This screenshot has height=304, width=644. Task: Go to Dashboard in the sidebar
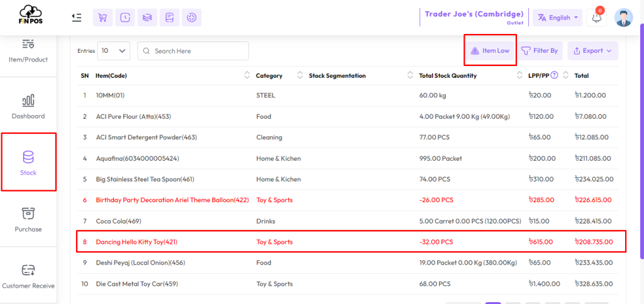(x=28, y=106)
